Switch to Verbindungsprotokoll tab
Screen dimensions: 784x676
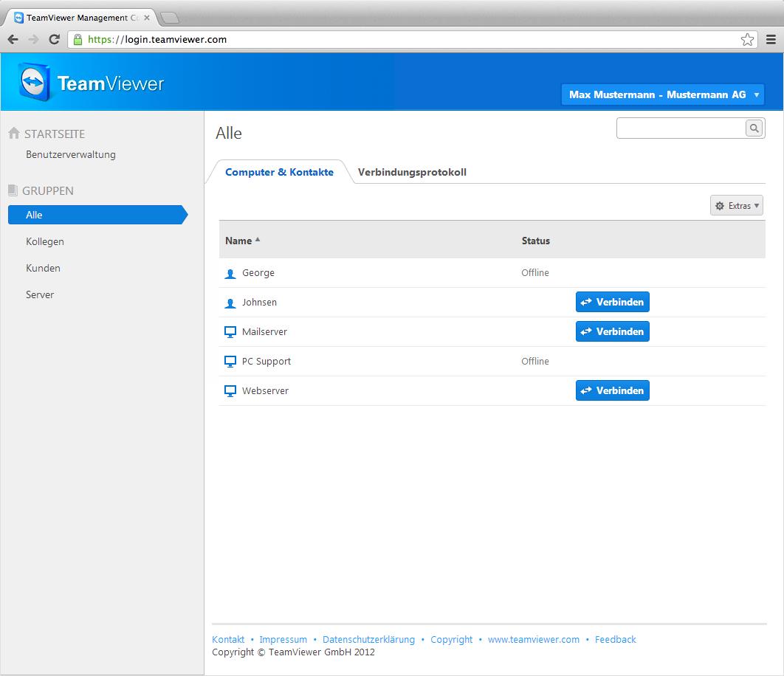tap(412, 172)
